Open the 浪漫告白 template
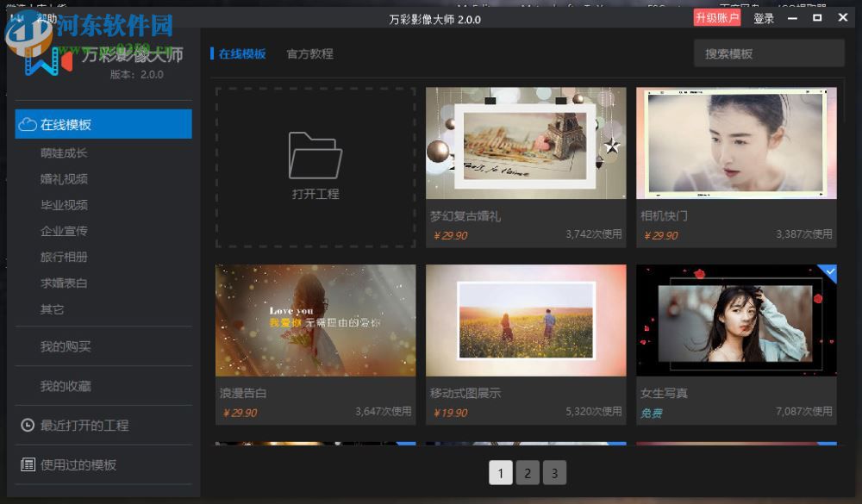This screenshot has height=504, width=862. point(315,320)
